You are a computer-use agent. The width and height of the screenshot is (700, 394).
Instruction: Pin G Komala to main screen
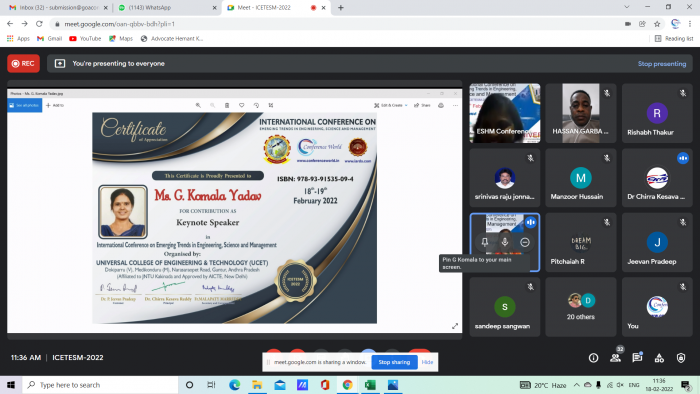[485, 242]
